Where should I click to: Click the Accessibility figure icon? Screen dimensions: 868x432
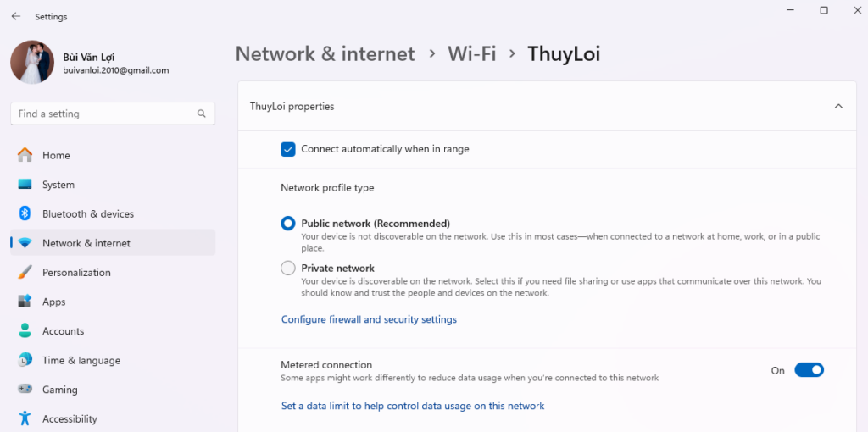click(25, 418)
